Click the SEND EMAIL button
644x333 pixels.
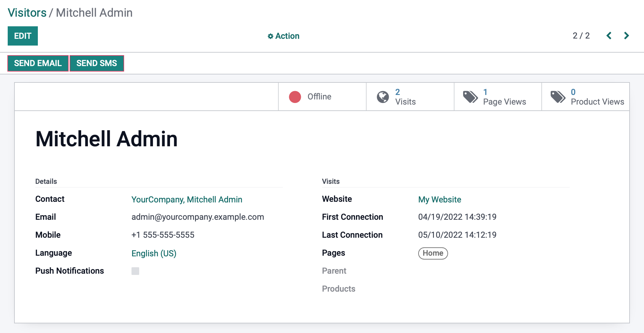point(38,63)
